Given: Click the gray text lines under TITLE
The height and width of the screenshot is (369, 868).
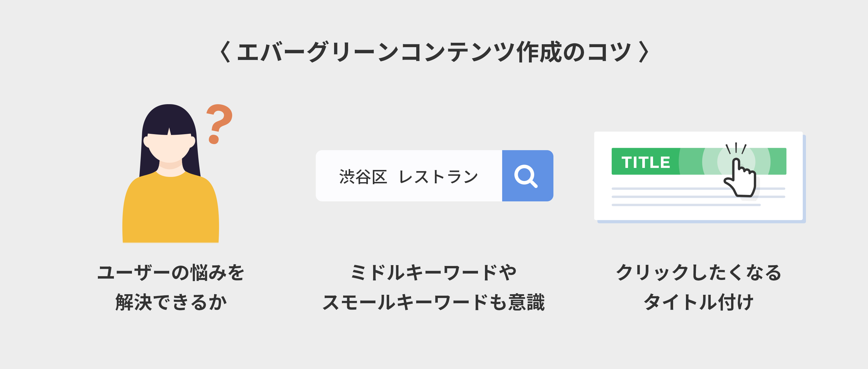Looking at the screenshot, I should click(698, 197).
